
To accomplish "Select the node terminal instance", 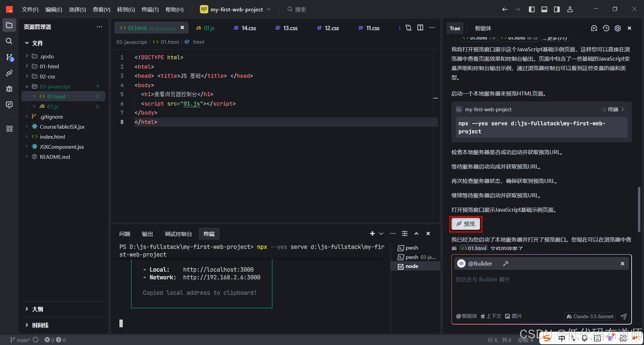I will [x=415, y=266].
